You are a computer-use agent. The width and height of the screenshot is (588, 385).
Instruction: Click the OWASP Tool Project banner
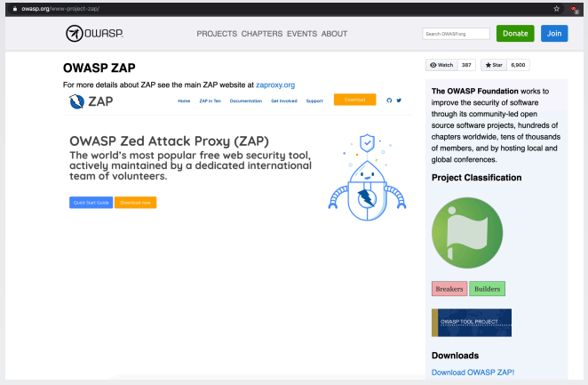click(x=472, y=323)
